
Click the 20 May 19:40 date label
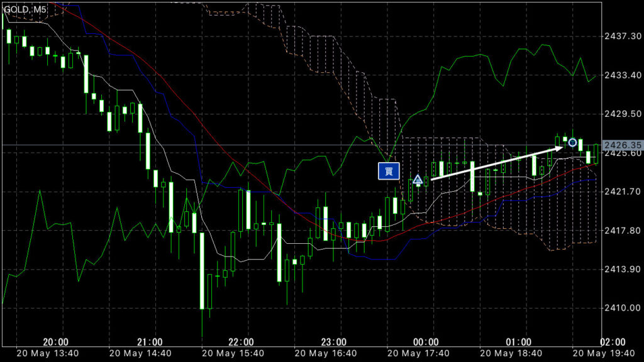pos(604,353)
